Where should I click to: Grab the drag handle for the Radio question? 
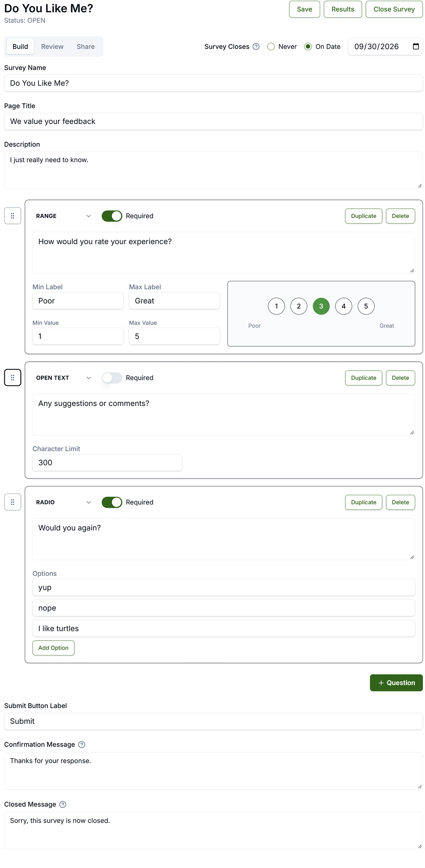(x=13, y=502)
